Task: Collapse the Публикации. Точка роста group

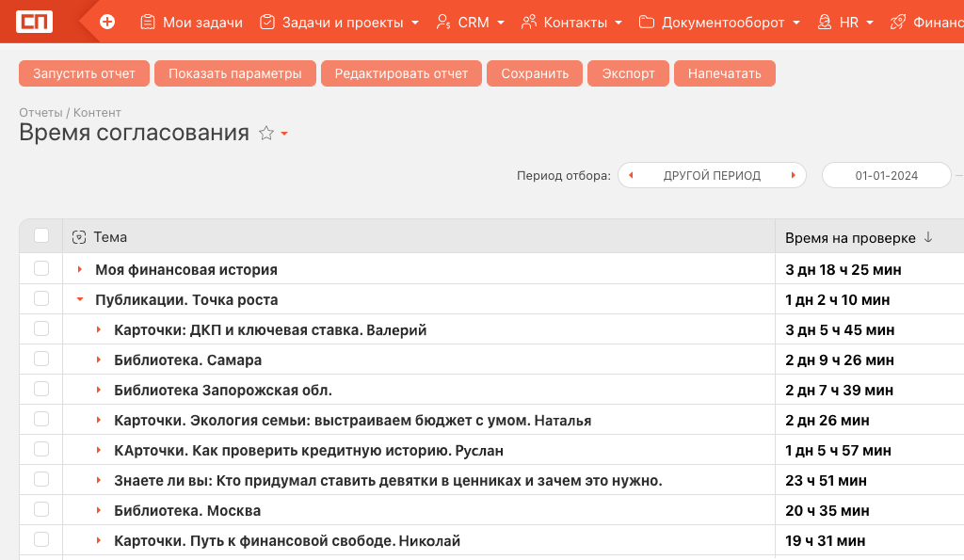Action: (80, 300)
